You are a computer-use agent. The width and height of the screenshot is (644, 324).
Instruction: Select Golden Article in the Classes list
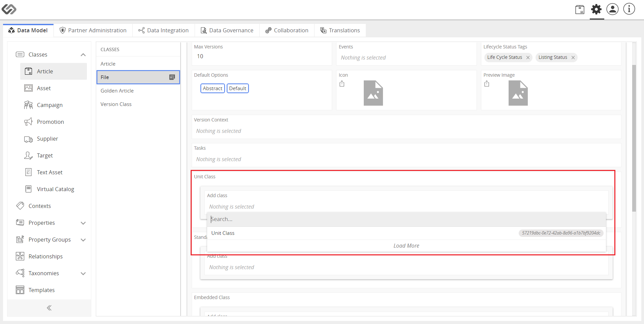138,91
